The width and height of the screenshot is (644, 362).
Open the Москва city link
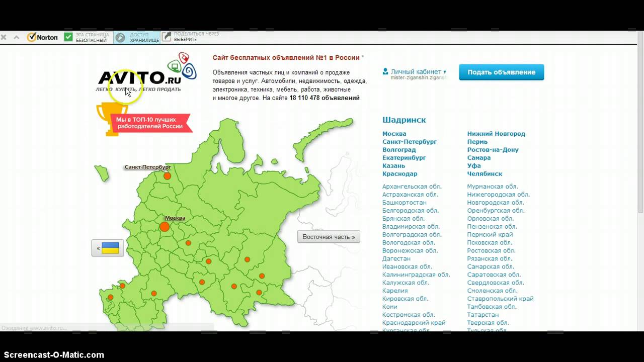(x=394, y=134)
